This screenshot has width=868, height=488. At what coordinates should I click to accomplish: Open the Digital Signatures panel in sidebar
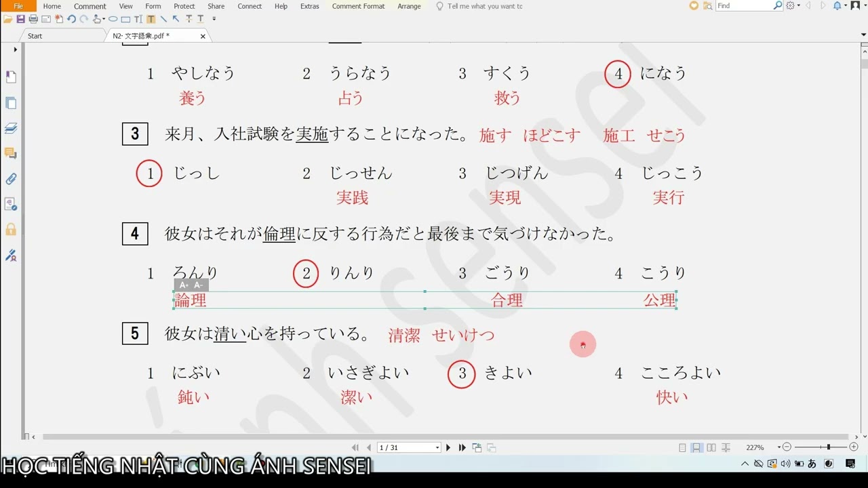11,256
